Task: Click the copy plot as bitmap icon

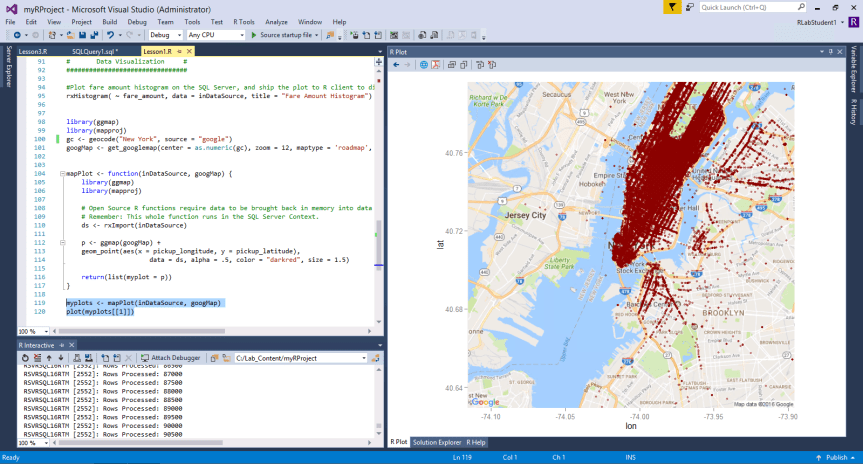Action: tap(451, 65)
